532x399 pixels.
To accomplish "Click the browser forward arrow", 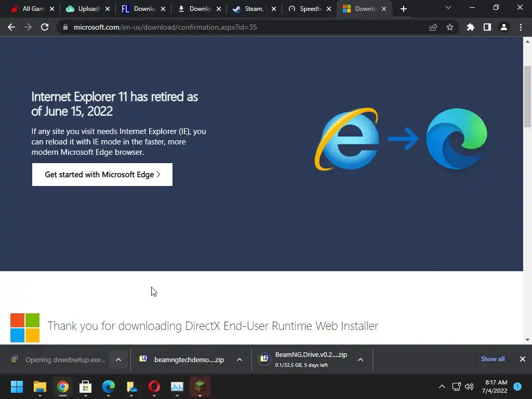I will point(28,27).
